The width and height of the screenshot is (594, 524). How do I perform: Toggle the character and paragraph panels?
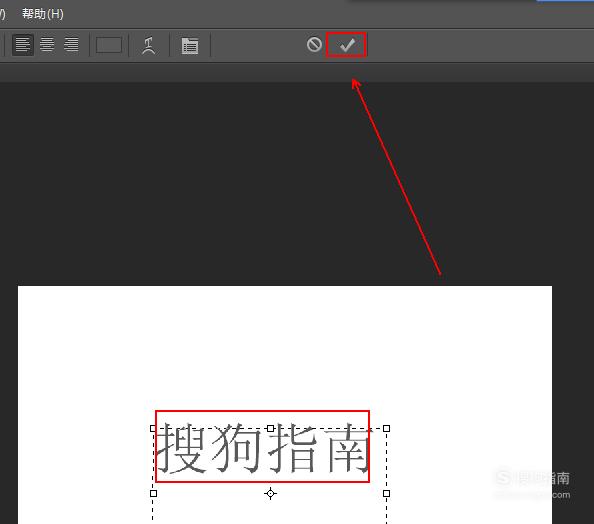190,46
